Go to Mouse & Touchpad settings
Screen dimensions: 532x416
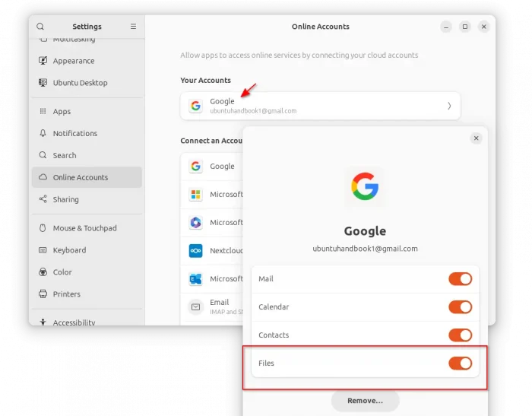[x=84, y=228]
